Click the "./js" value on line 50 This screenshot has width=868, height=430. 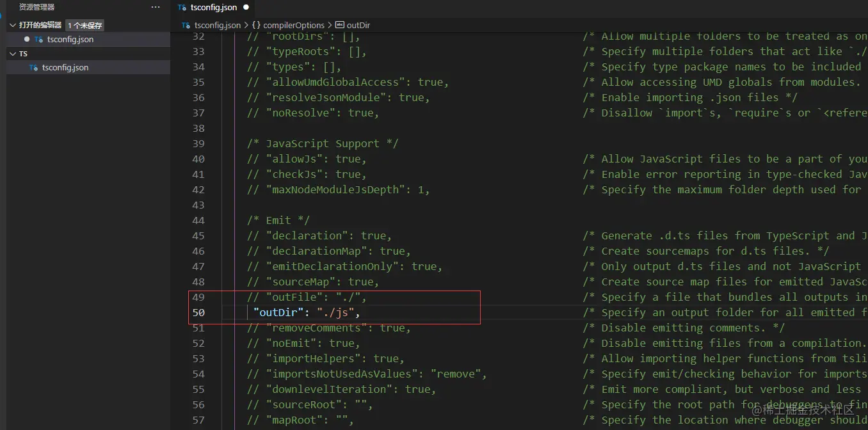click(335, 312)
